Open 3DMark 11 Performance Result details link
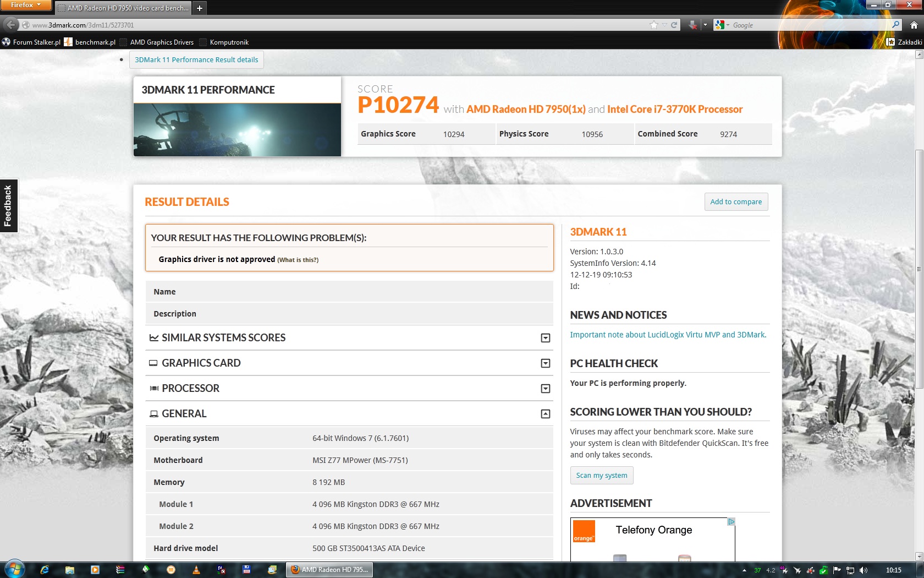Viewport: 924px width, 578px height. (x=196, y=59)
